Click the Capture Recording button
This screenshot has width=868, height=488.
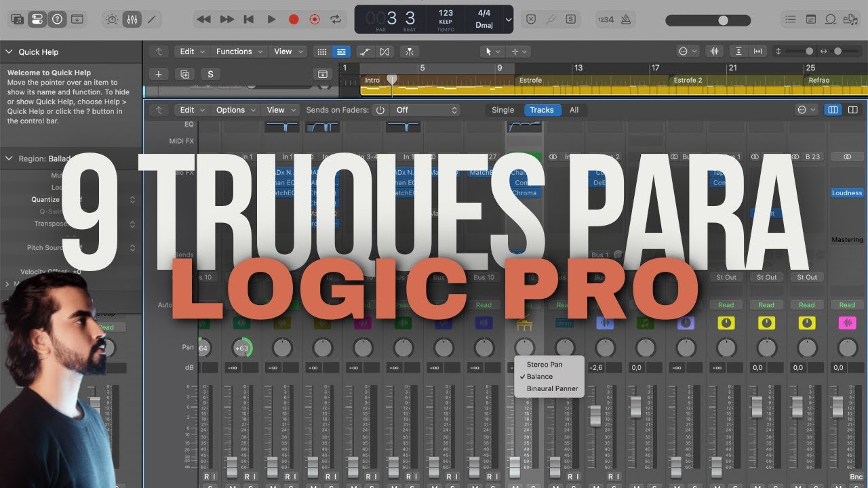pos(314,20)
